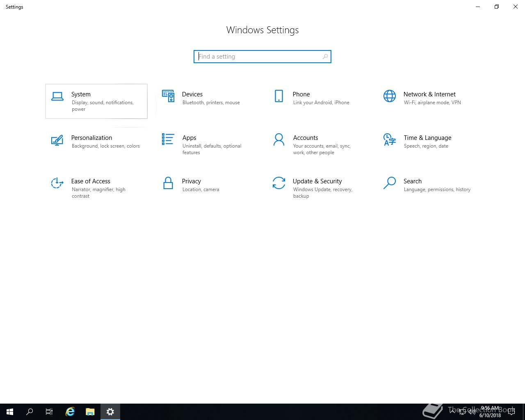Open File Explorer from the taskbar
Screen dimensions: 525x420
point(90,412)
